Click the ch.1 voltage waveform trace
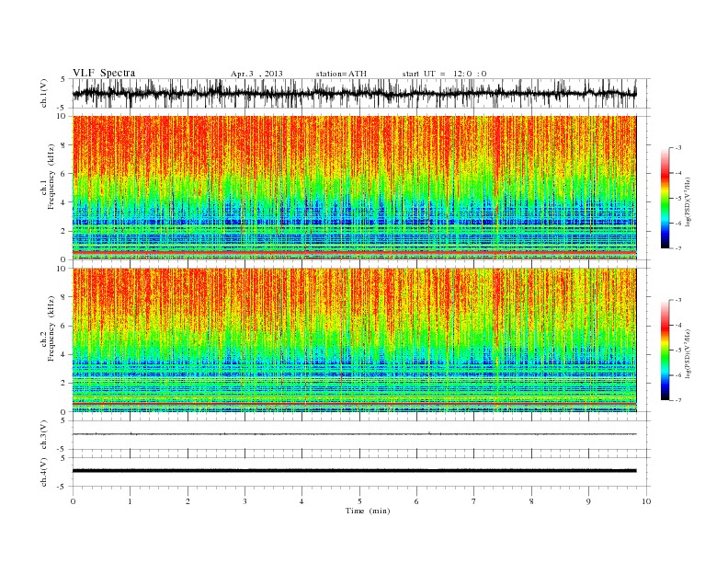This screenshot has height=563, width=728. click(354, 93)
